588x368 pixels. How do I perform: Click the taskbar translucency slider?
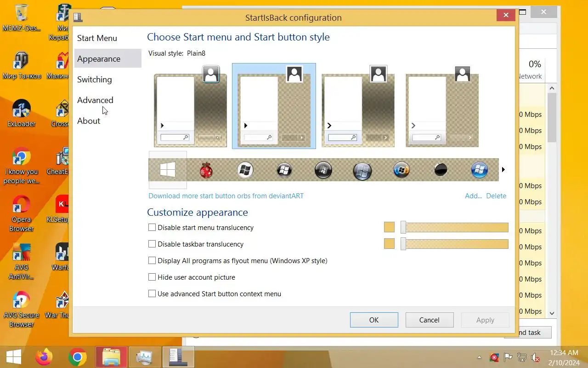tap(455, 244)
